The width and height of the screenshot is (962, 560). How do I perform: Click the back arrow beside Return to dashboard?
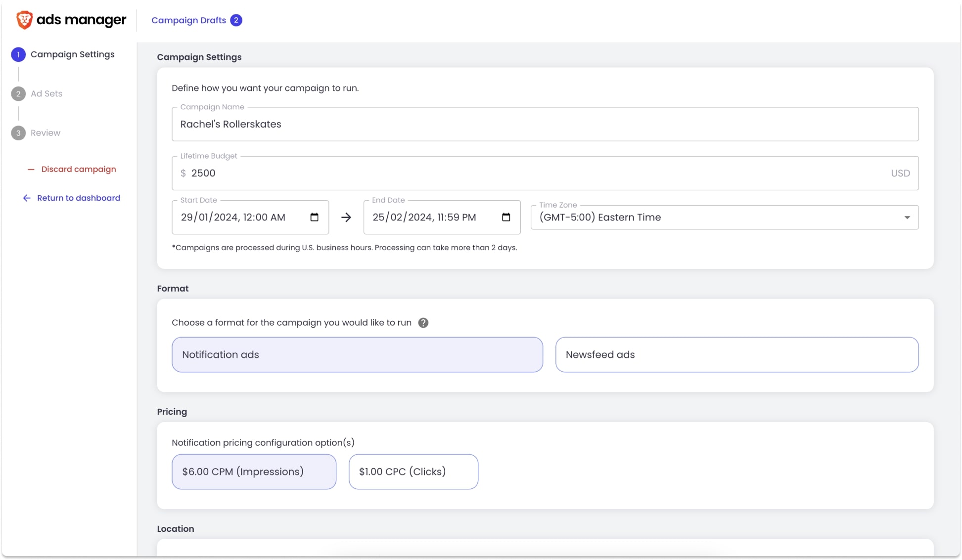tap(27, 198)
